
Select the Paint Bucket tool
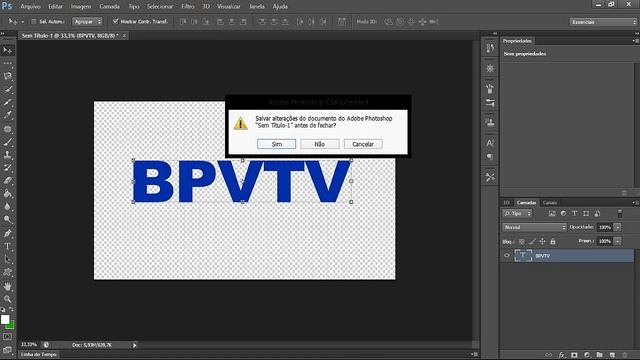(x=7, y=194)
